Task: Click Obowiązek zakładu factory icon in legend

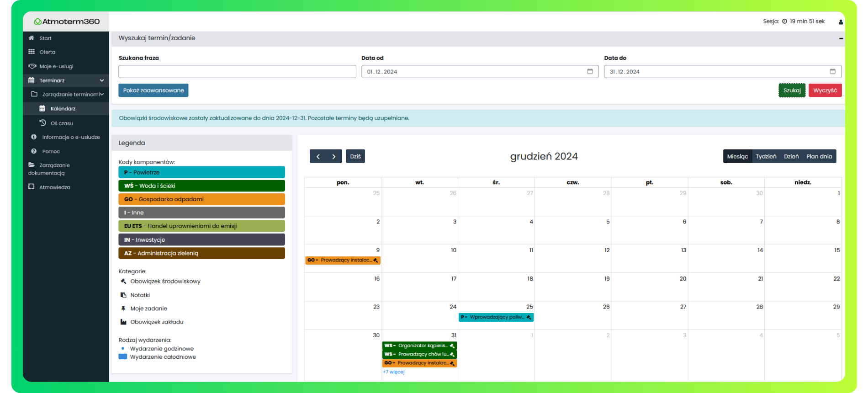Action: pyautogui.click(x=123, y=322)
